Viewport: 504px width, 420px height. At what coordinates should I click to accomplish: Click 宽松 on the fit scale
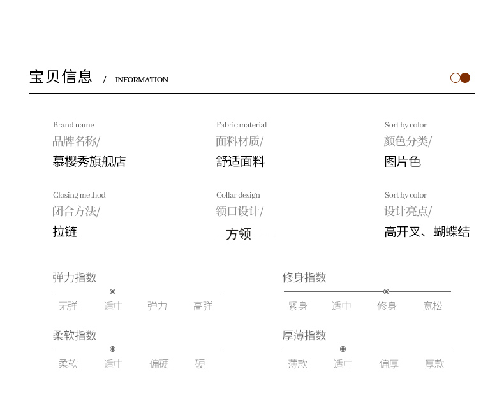(x=433, y=306)
